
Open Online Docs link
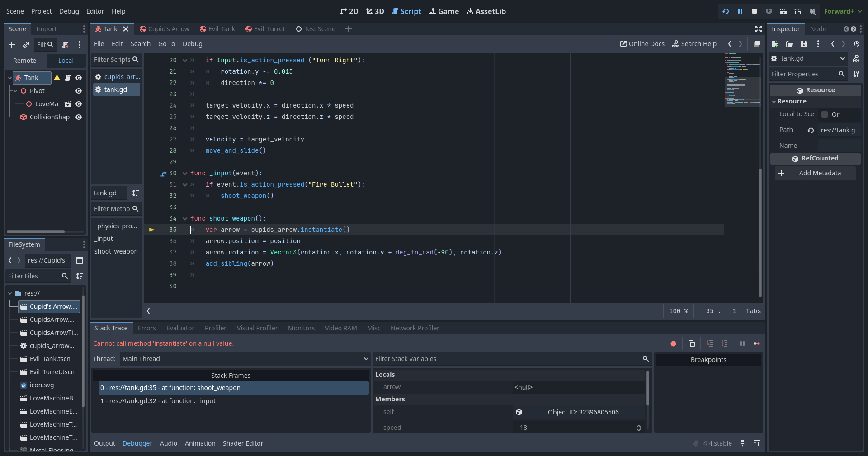642,44
